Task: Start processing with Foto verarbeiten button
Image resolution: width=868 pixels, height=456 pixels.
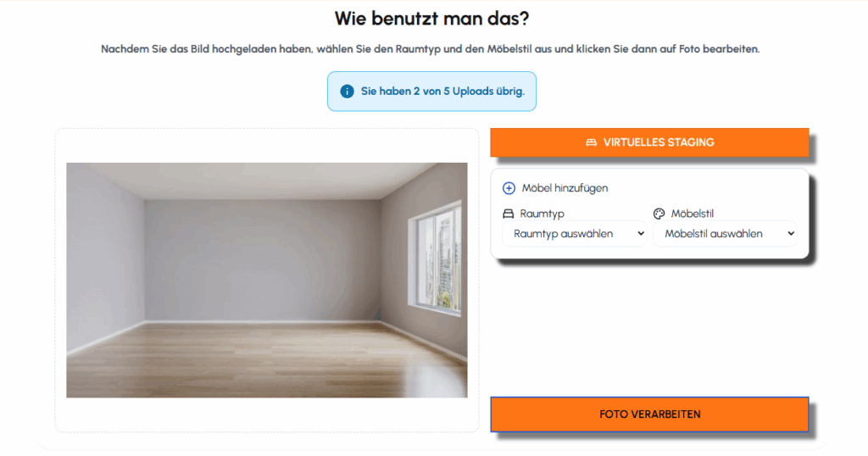Action: 649,414
